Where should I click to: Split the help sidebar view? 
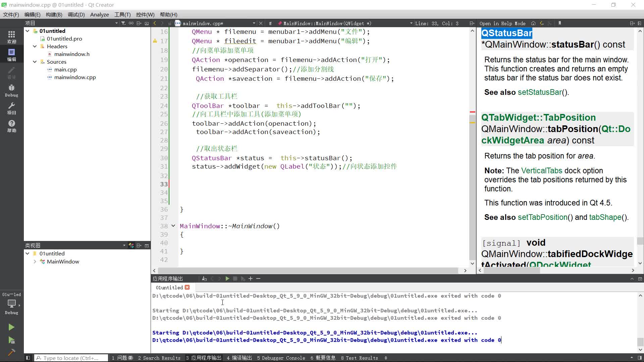click(632, 23)
